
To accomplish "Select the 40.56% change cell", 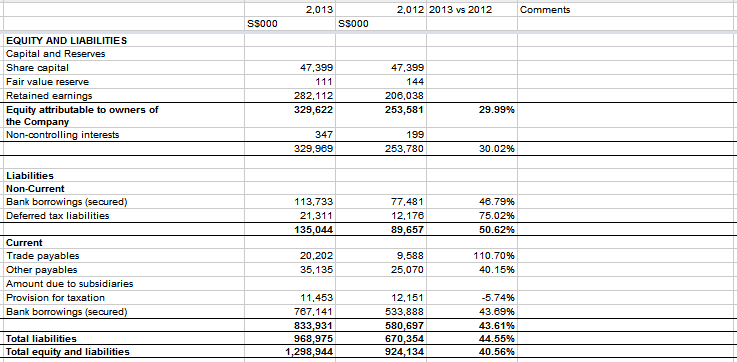I will click(x=472, y=352).
